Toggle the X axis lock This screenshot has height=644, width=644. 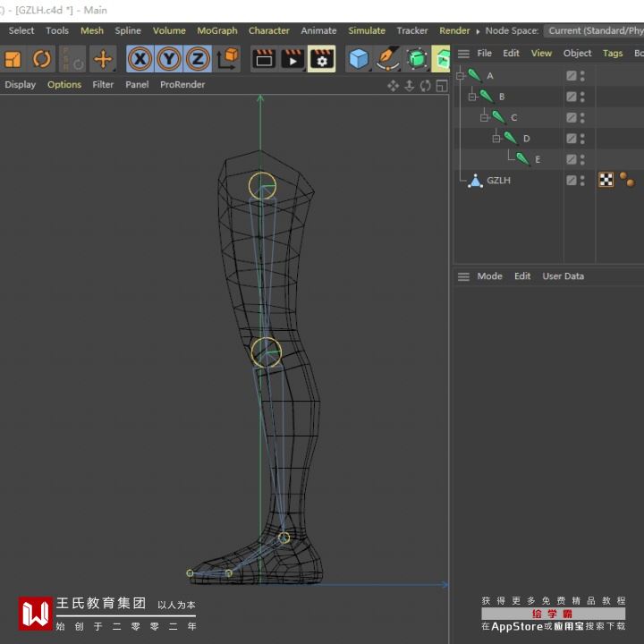point(140,59)
